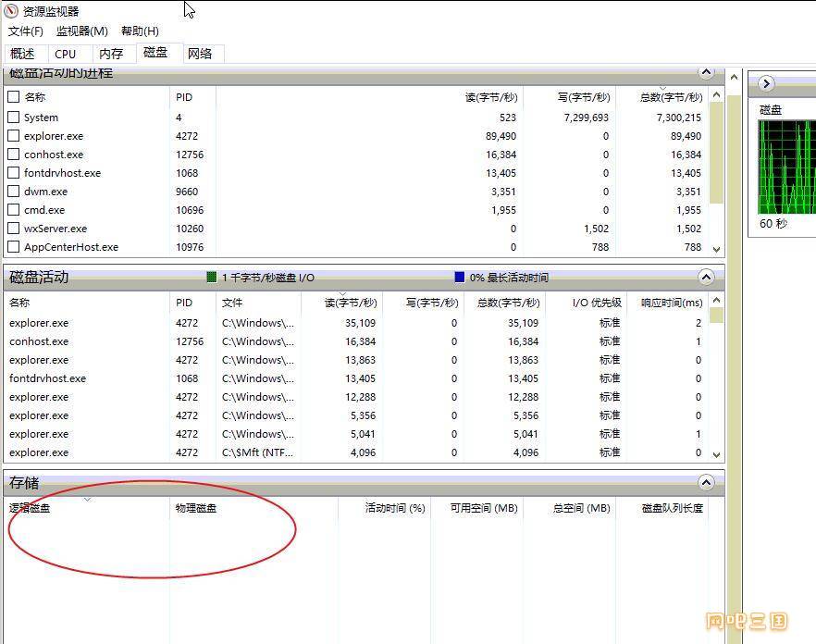Screen dimensions: 816x644
Task: Click the main pane scroll up arrow
Action: click(735, 77)
